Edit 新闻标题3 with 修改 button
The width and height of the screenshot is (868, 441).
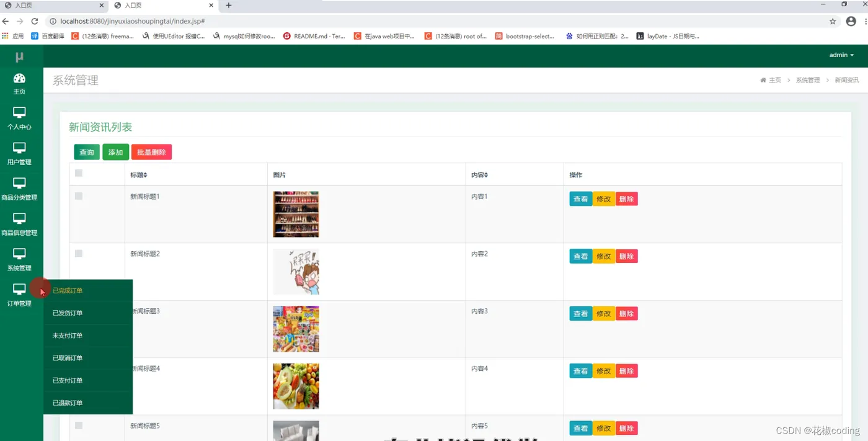pos(604,314)
